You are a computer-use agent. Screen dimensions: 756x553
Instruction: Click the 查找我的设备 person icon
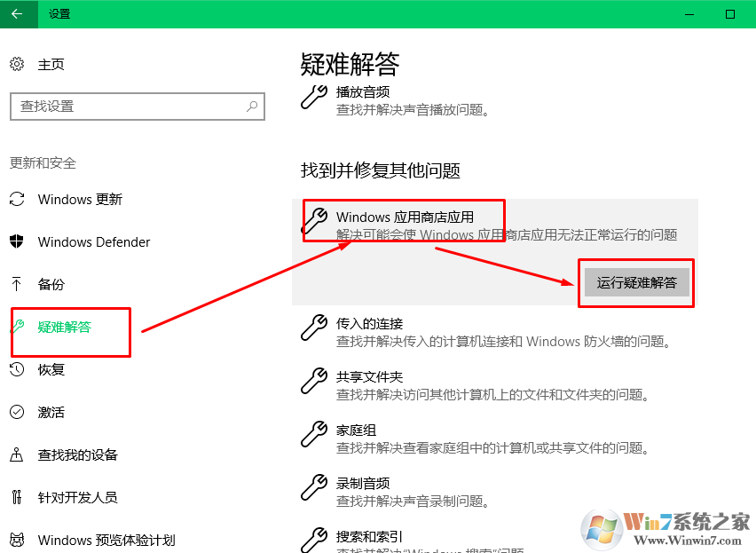click(16, 454)
